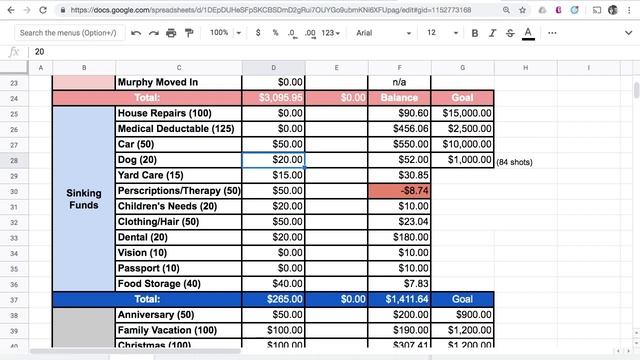Print the spreadsheet
The height and width of the screenshot is (360, 640).
(171, 33)
